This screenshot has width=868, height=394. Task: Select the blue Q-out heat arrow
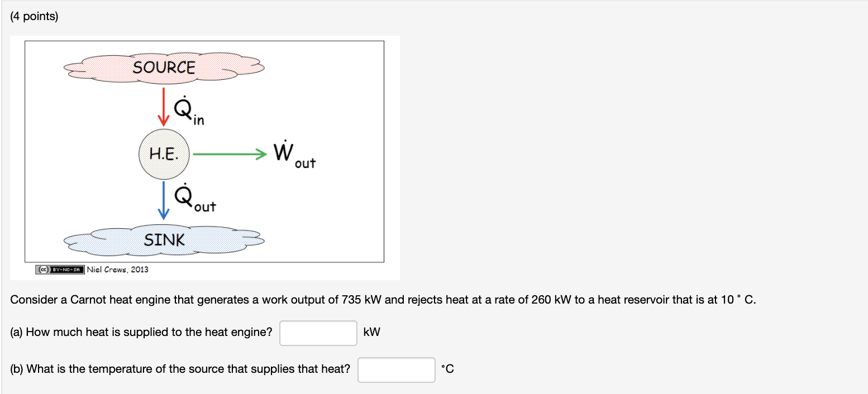(164, 201)
